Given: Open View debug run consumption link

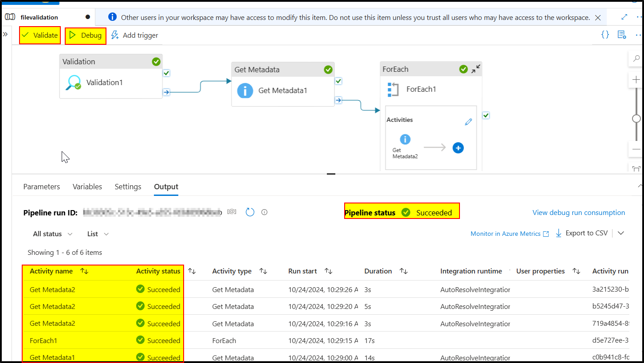Looking at the screenshot, I should [578, 212].
